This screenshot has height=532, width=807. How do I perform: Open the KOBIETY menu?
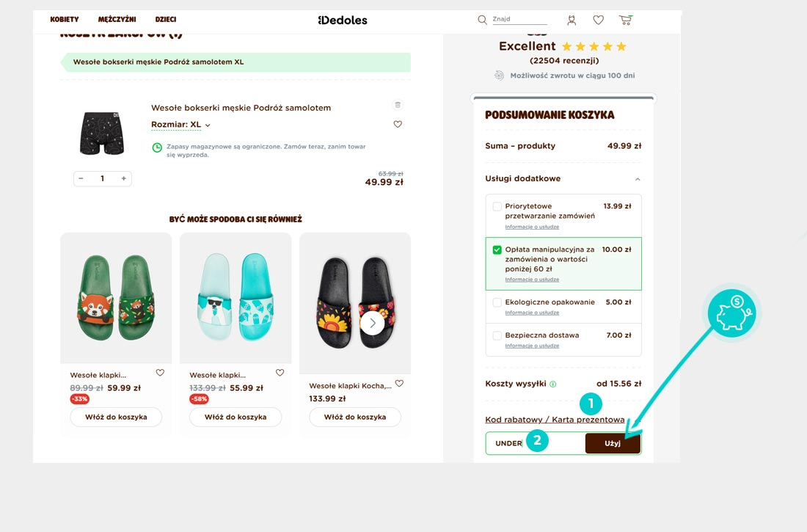[65, 20]
